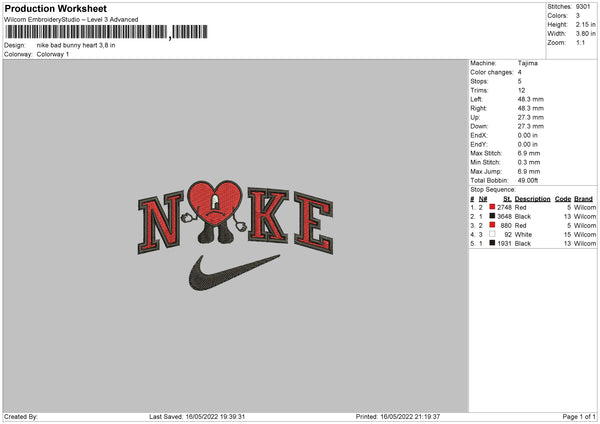Image resolution: width=600 pixels, height=424 pixels.
Task: Click the 'Created By:' label
Action: tap(21, 416)
